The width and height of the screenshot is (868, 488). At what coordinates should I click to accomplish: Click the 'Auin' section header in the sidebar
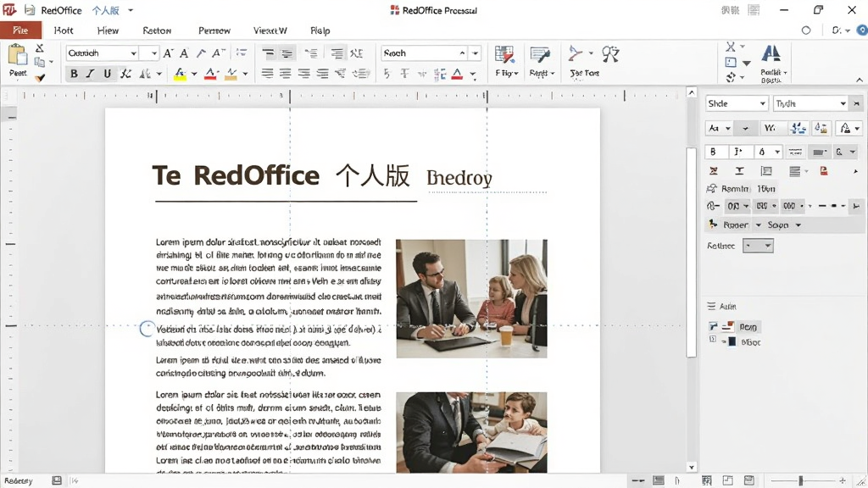[727, 306]
